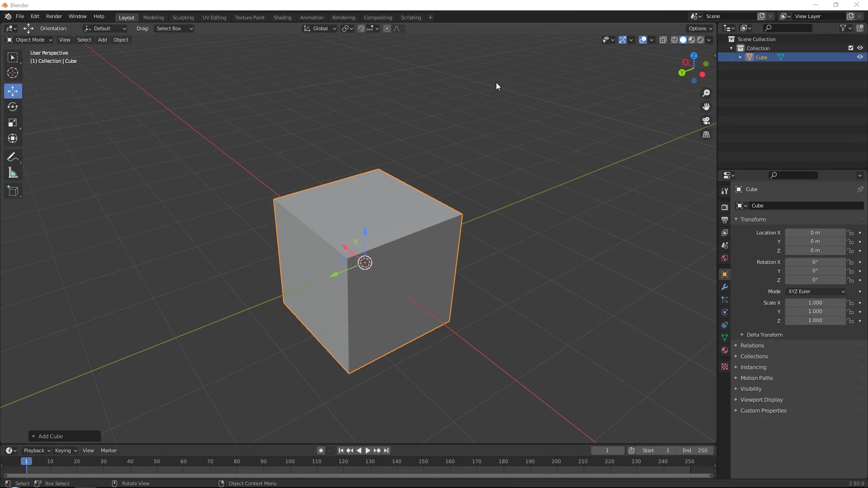Toggle snapping magnet button
The width and height of the screenshot is (868, 488).
point(361,28)
